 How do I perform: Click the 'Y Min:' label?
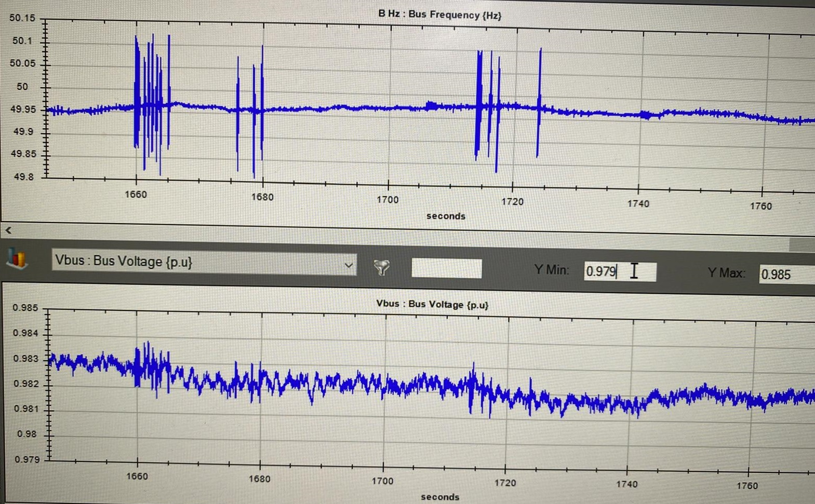(551, 270)
